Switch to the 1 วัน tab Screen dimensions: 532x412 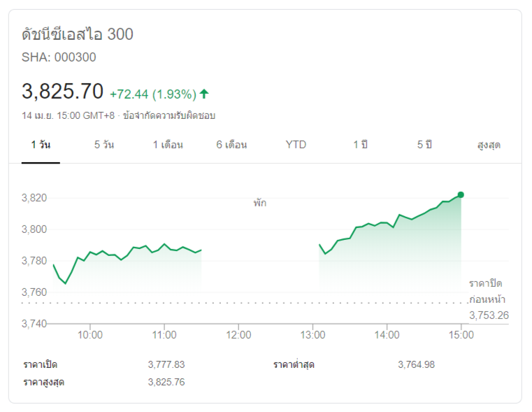[x=41, y=145]
